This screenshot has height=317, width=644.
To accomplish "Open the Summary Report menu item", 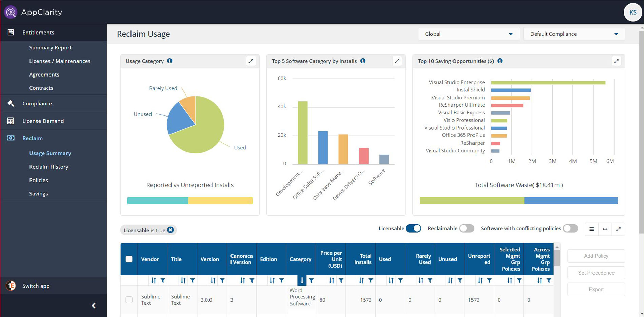I will pyautogui.click(x=50, y=48).
